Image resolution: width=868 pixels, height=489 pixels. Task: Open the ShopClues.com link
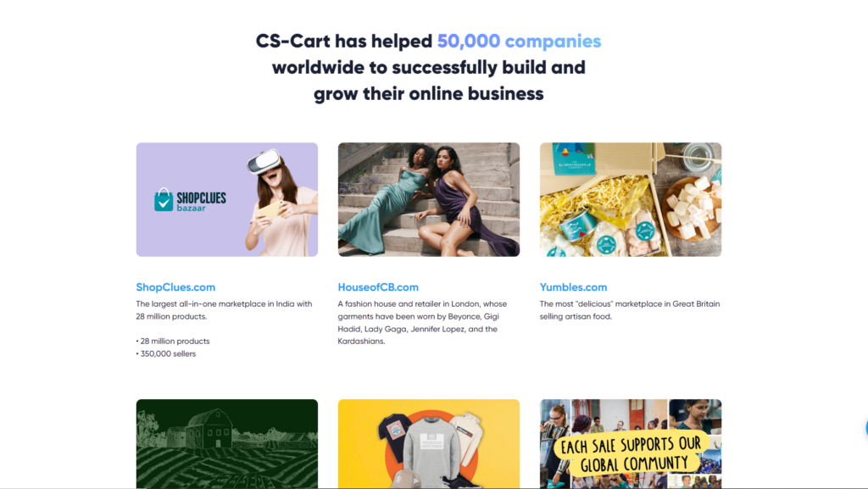click(x=175, y=287)
